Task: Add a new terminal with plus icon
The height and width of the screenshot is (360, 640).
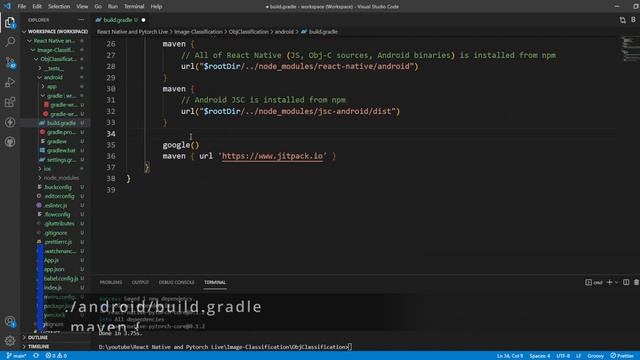Action: 609,282
